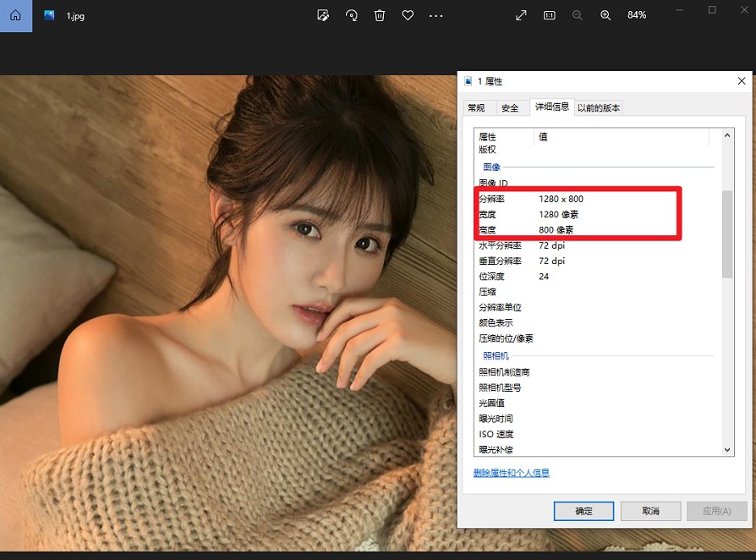Select the 曝光补偿 property row
The width and height of the screenshot is (756, 560).
(x=596, y=449)
